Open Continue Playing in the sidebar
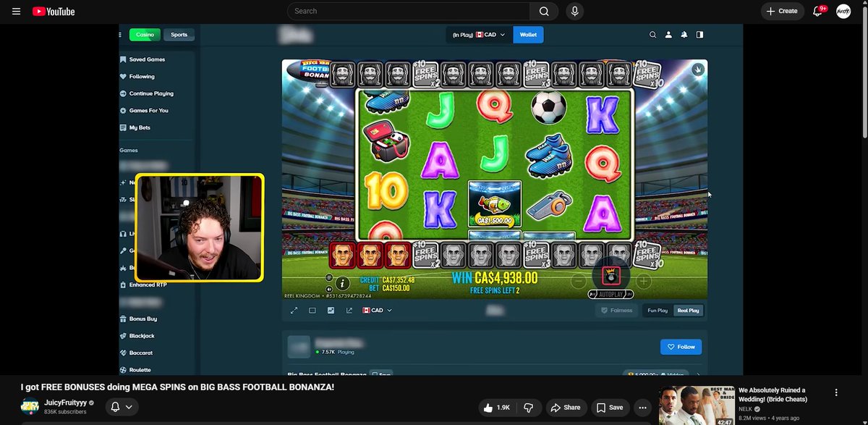The width and height of the screenshot is (868, 425). [146, 93]
